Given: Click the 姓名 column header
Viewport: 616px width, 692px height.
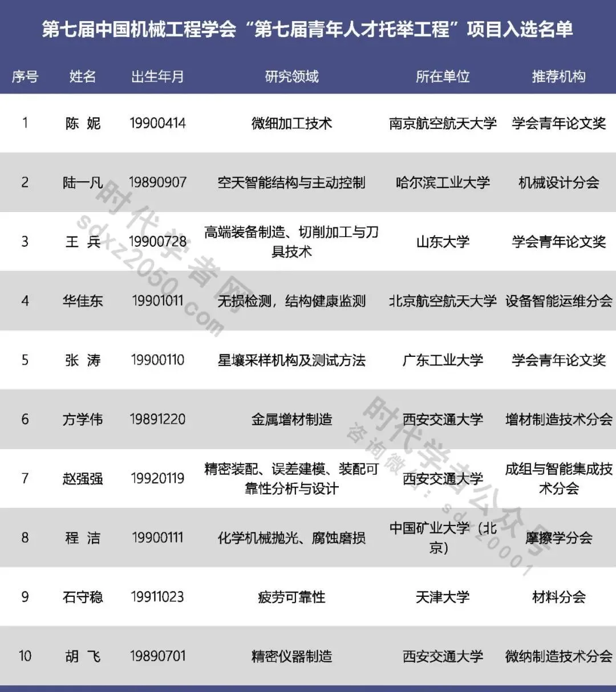Looking at the screenshot, I should tap(83, 76).
